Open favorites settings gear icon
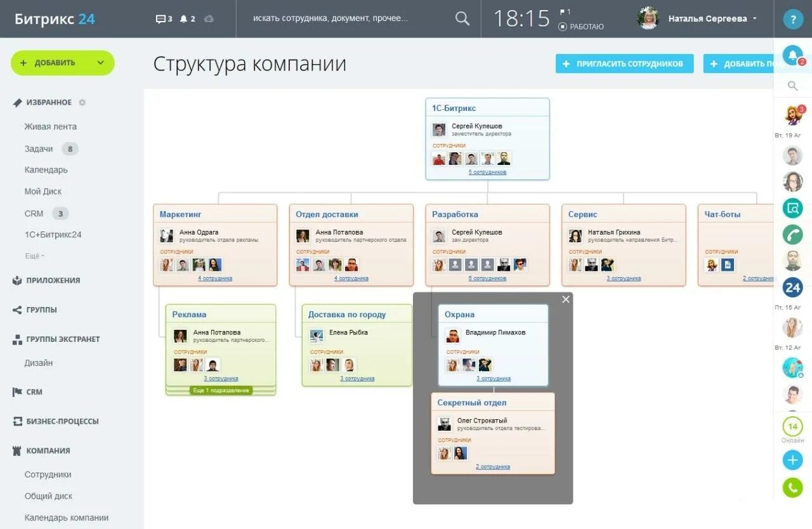 82,102
